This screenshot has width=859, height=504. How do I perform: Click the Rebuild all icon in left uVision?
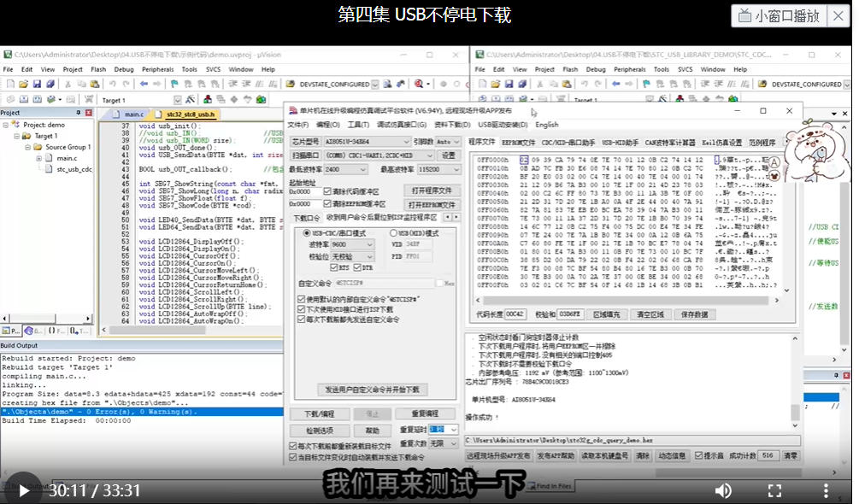37,99
